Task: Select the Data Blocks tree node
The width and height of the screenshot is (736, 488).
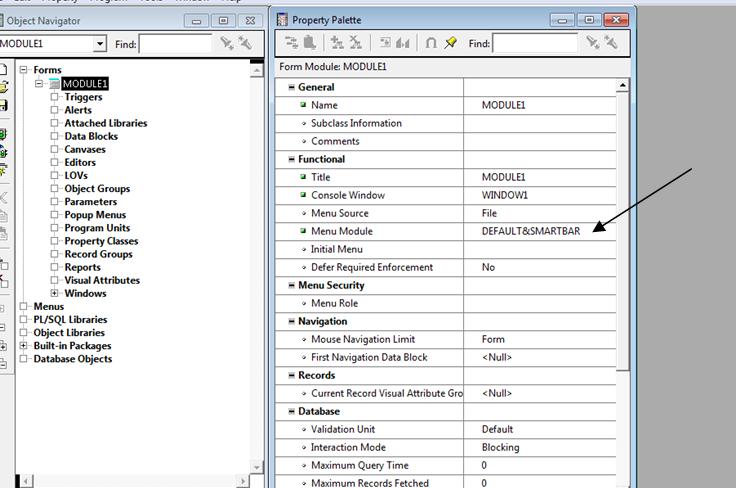Action: [x=91, y=136]
